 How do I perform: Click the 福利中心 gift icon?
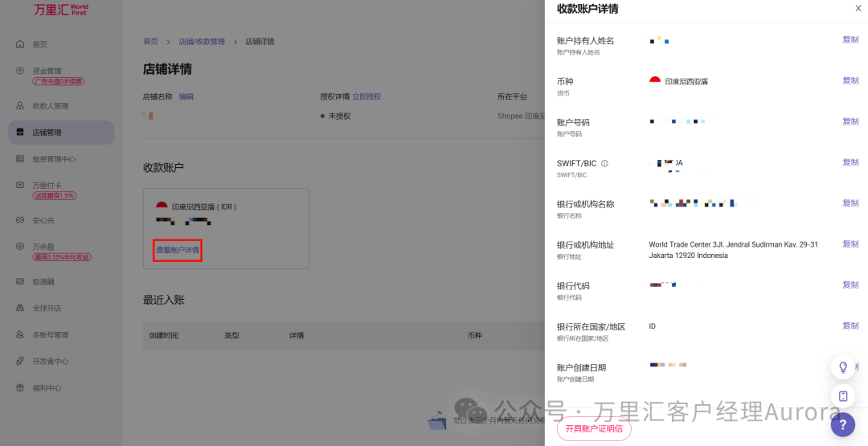(20, 388)
